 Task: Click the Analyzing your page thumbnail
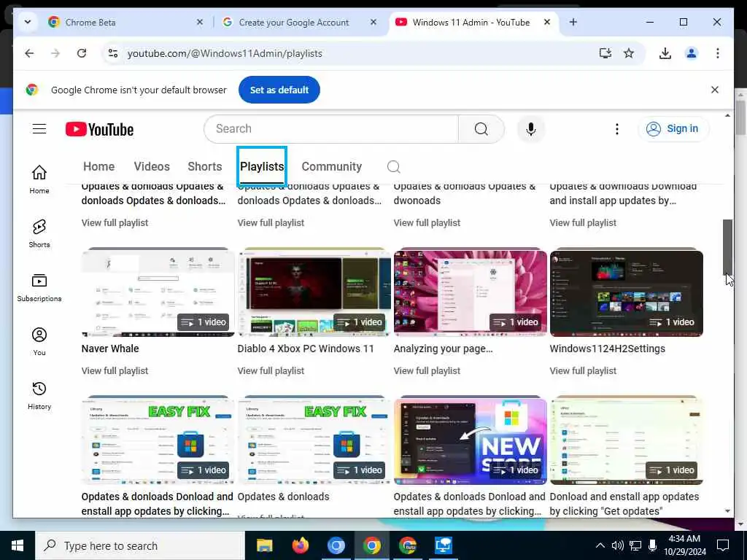471,292
